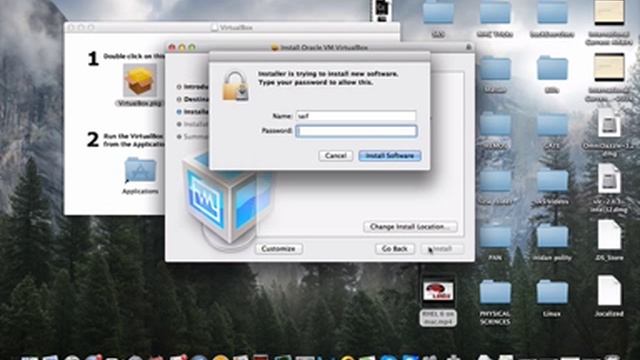Click into the empty Password field
This screenshot has width=640, height=360.
(356, 131)
